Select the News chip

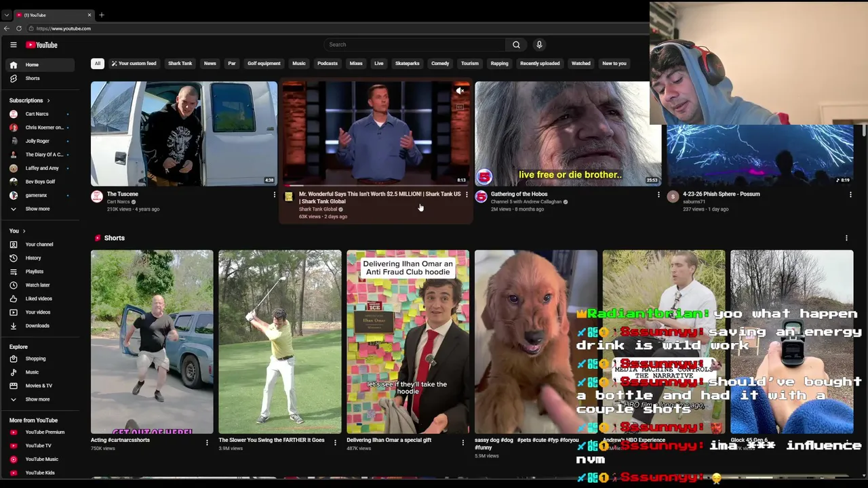210,64
